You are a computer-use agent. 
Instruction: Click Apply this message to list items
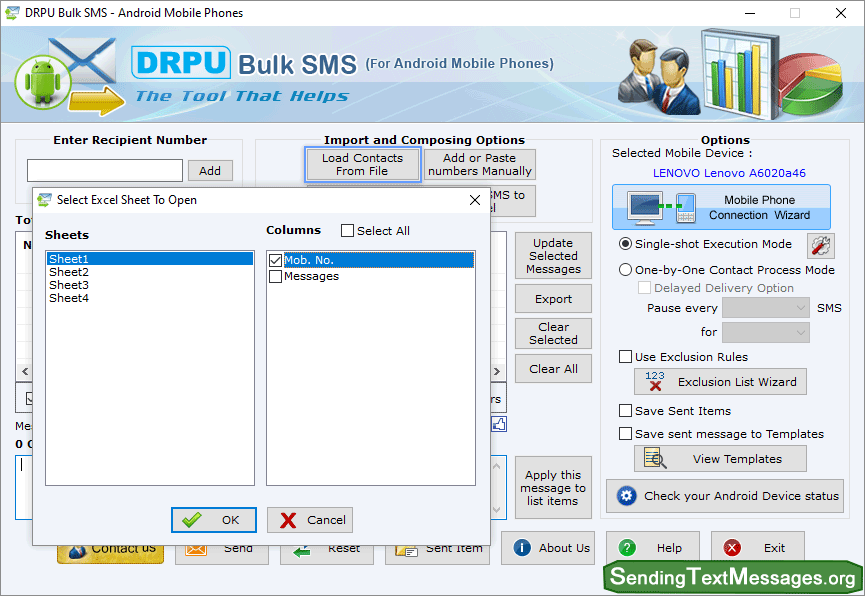[x=553, y=488]
